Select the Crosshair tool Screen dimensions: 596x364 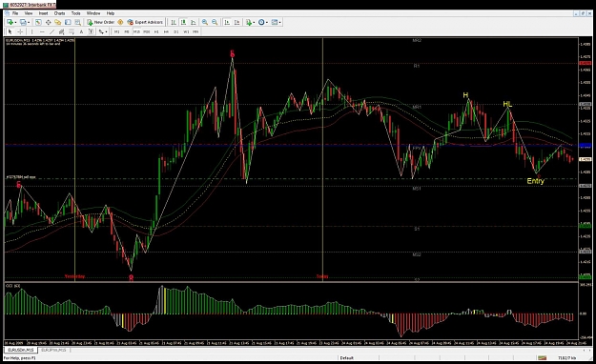[x=20, y=31]
